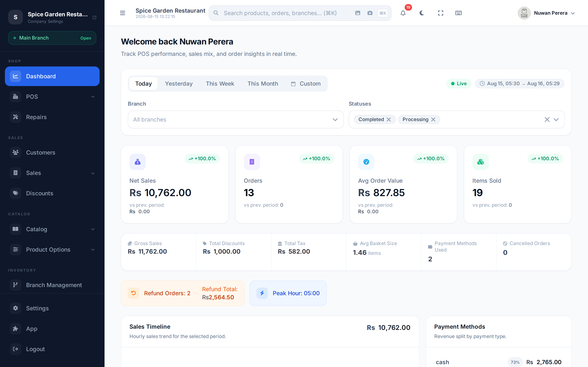Open Company Settings external link icon
The image size is (588, 367).
95,17
